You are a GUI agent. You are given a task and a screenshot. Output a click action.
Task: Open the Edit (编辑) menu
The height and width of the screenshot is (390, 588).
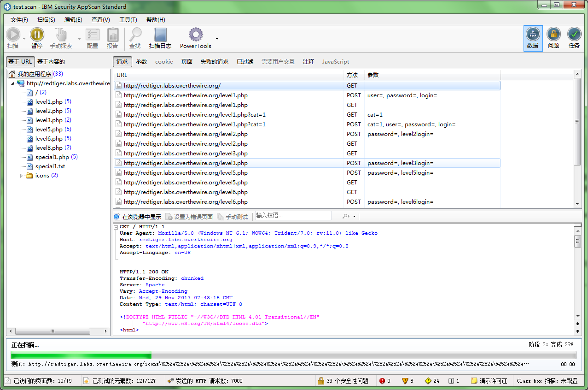(x=73, y=20)
